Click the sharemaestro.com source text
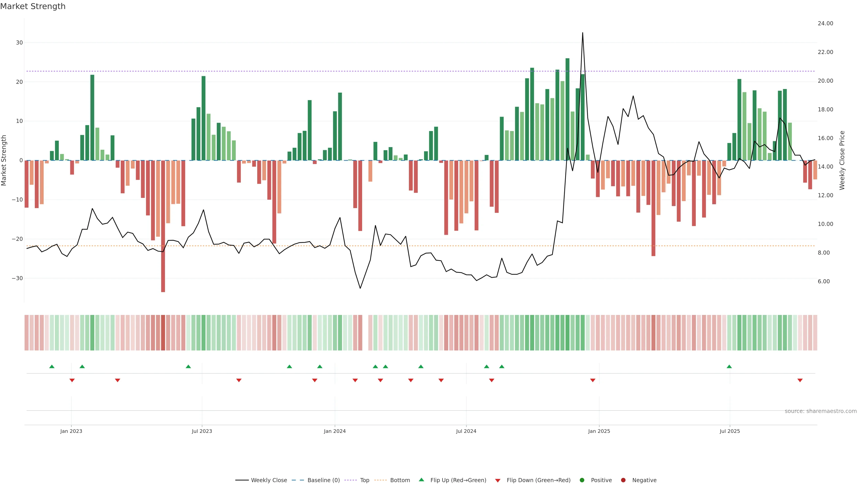 pos(821,411)
